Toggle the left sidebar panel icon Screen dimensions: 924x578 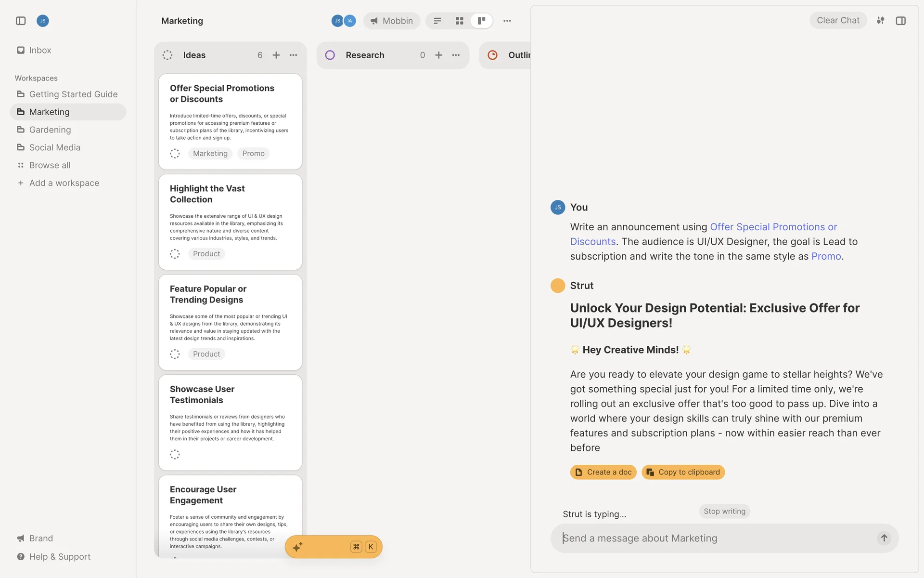[21, 21]
